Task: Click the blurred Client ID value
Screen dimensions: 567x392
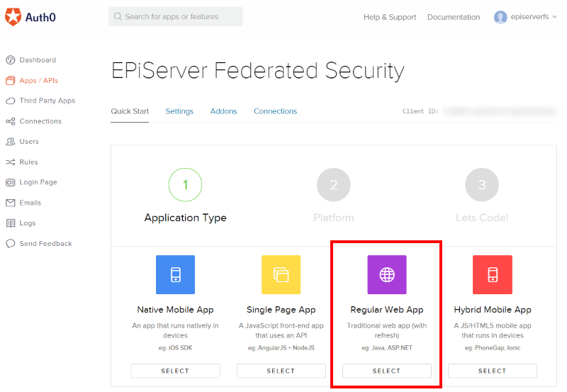Action: 499,111
